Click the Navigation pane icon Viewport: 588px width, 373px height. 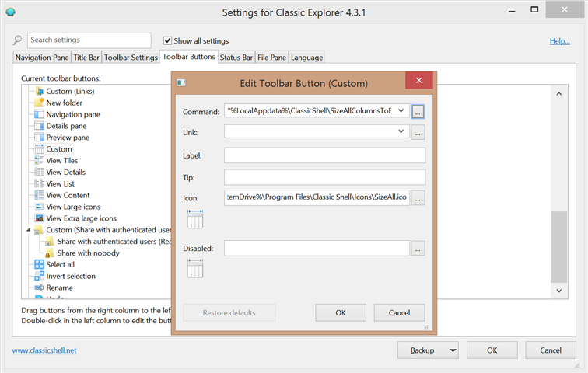(39, 114)
